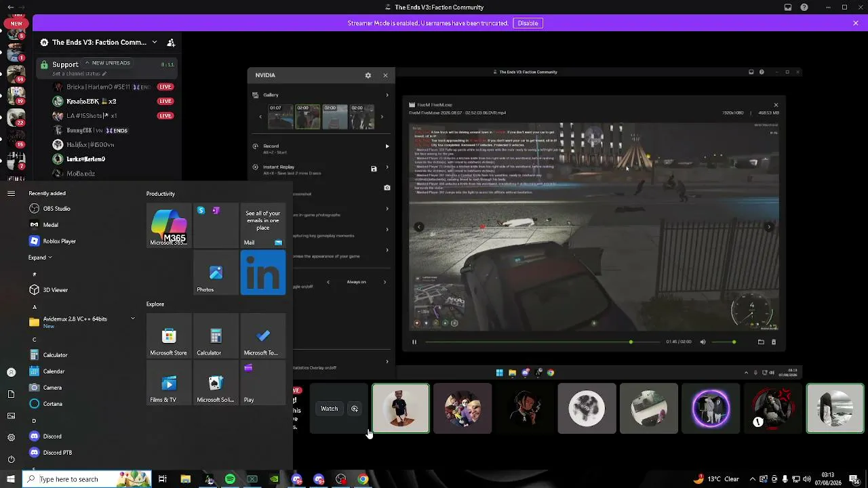The height and width of the screenshot is (488, 868).
Task: Open the video's file location folder icon
Action: [761, 342]
